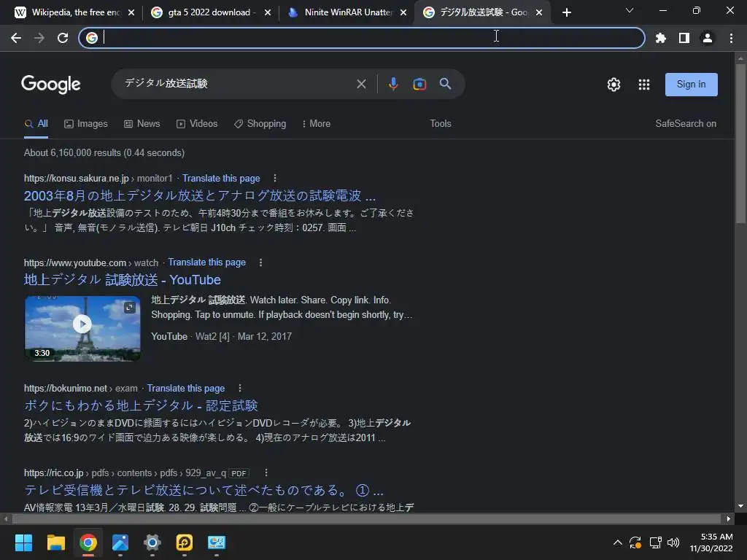
Task: Toggle the Chrome side panel icon
Action: pos(684,38)
